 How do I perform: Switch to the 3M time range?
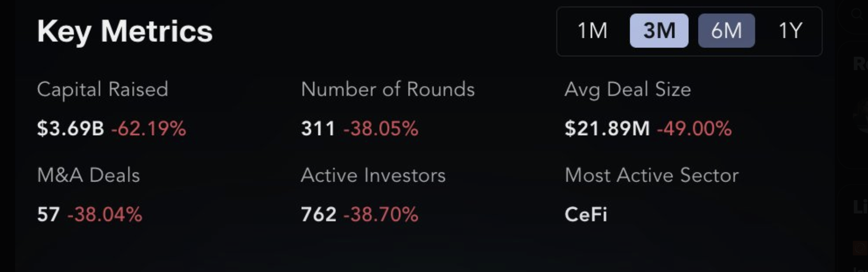659,31
